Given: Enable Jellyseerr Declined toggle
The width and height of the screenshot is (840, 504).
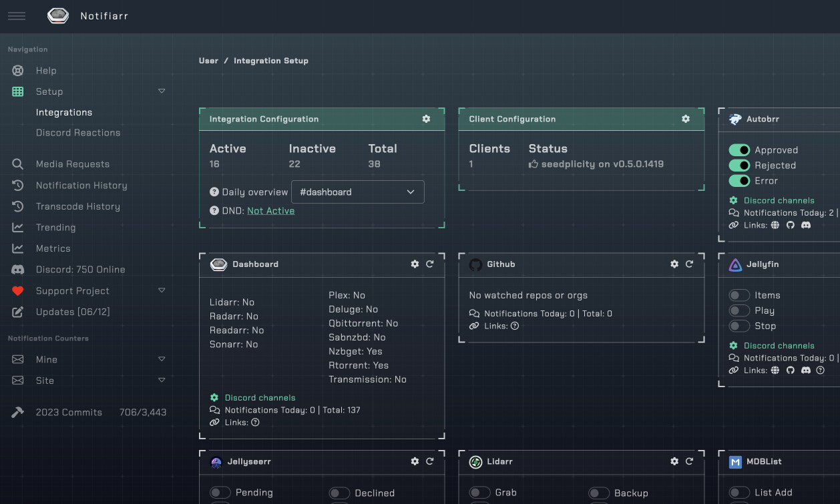Looking at the screenshot, I should click(x=339, y=493).
